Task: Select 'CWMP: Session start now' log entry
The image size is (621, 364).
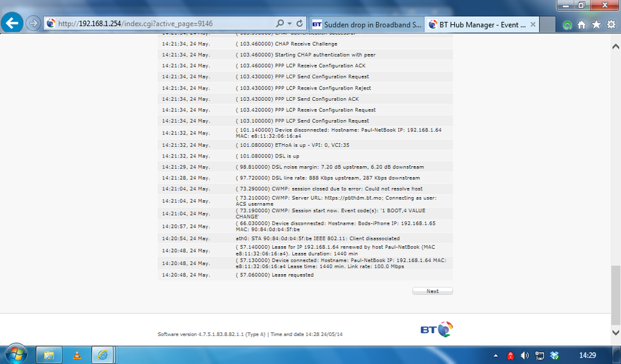Action: pos(305,213)
